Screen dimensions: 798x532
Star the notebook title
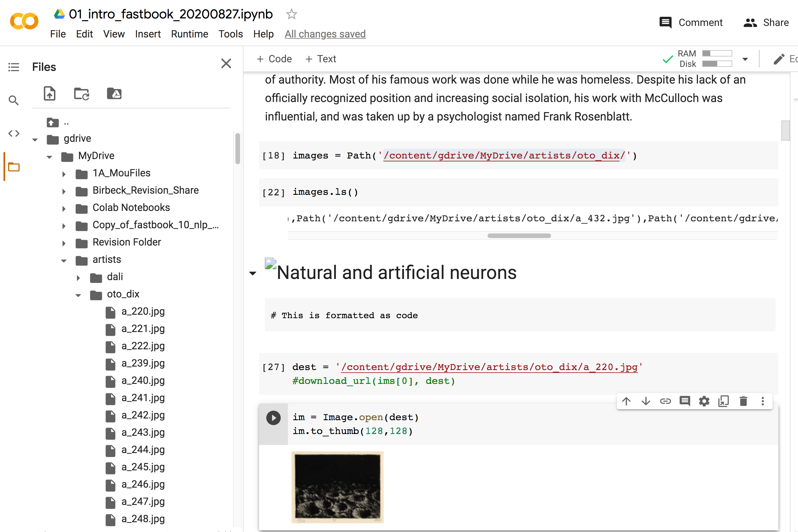[x=291, y=14]
